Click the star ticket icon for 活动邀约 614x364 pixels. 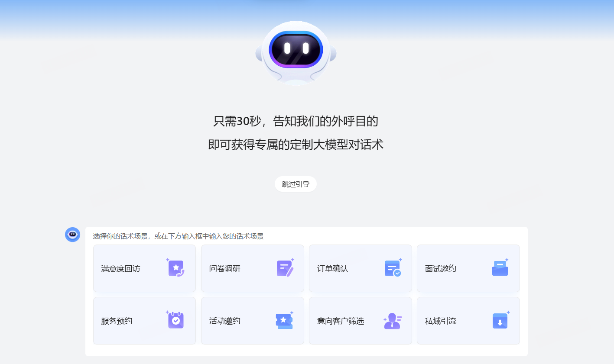coord(284,320)
